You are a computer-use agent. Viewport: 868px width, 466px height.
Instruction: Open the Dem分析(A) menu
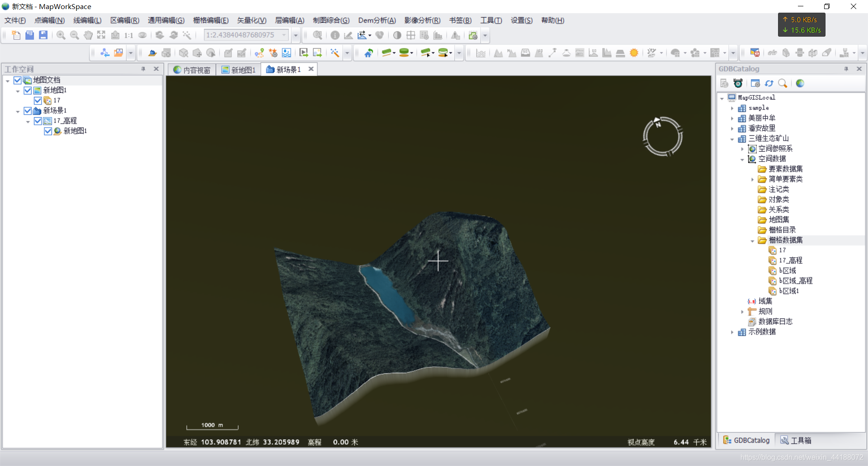tap(377, 20)
